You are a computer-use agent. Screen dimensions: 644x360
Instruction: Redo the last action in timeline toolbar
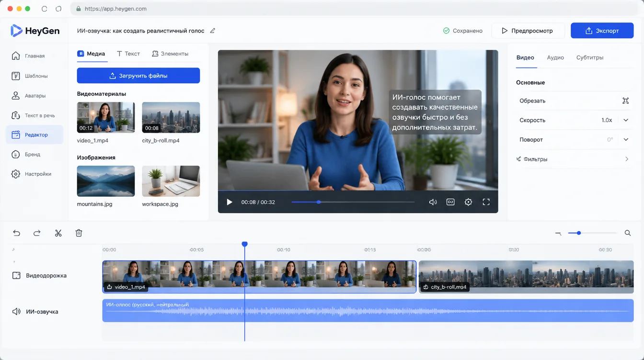pos(37,233)
